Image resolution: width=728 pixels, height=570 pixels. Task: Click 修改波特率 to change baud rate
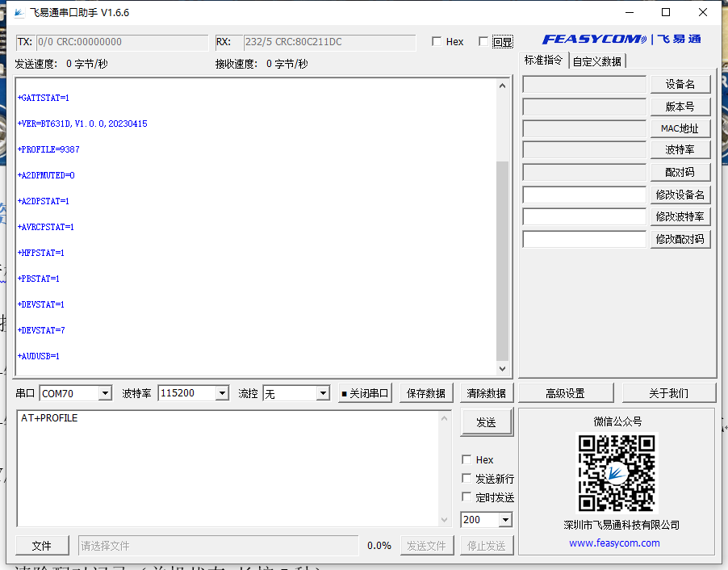[682, 216]
